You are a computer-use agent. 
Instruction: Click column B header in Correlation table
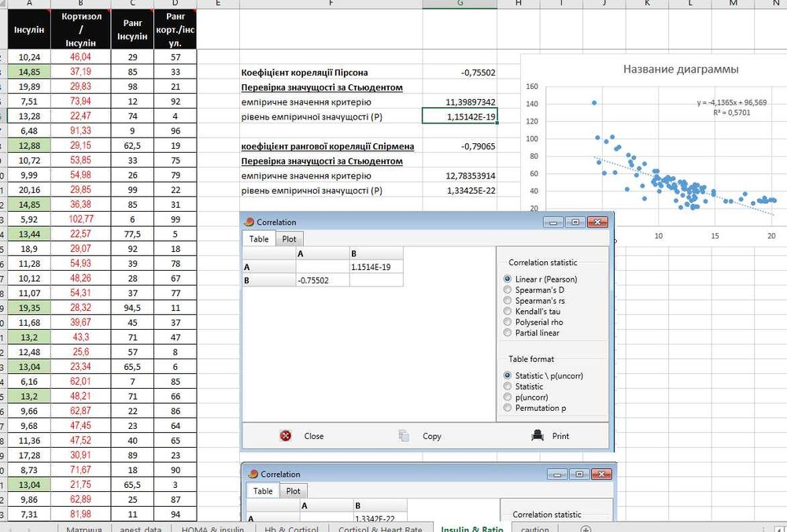click(x=376, y=254)
